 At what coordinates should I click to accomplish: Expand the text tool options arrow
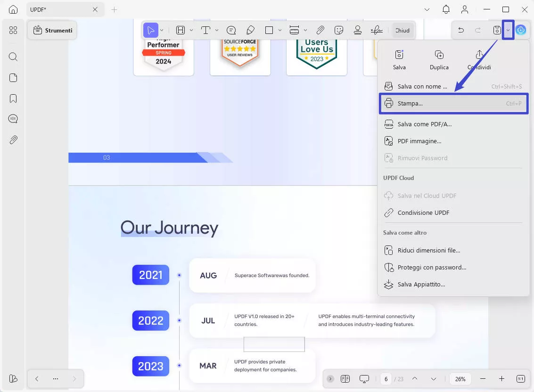coord(217,30)
